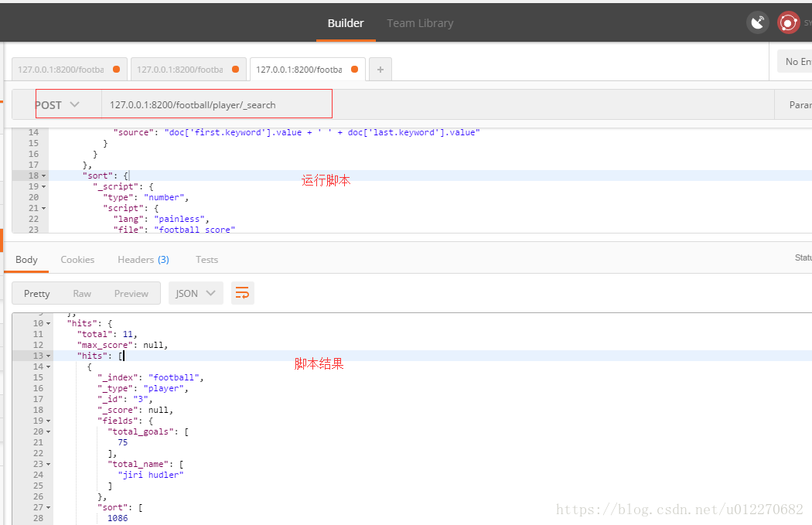Viewport: 812px width, 525px height.
Task: Click the "_index": "football" line
Action: tap(150, 378)
